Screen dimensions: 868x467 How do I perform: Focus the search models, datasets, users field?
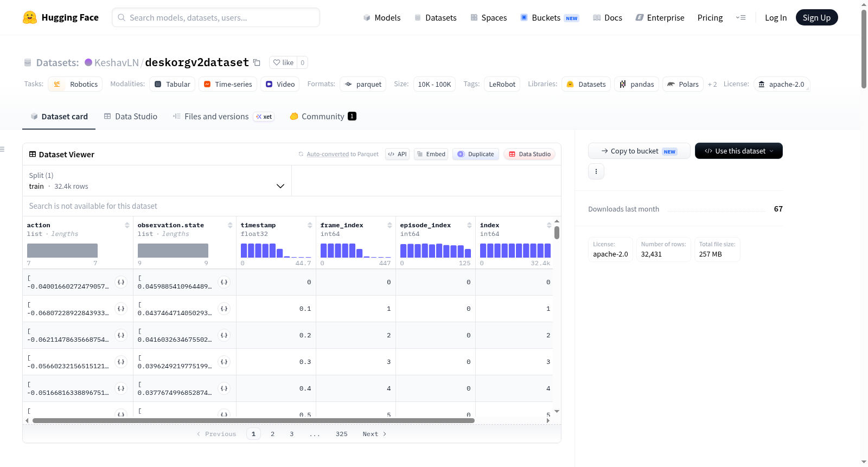[x=216, y=17]
